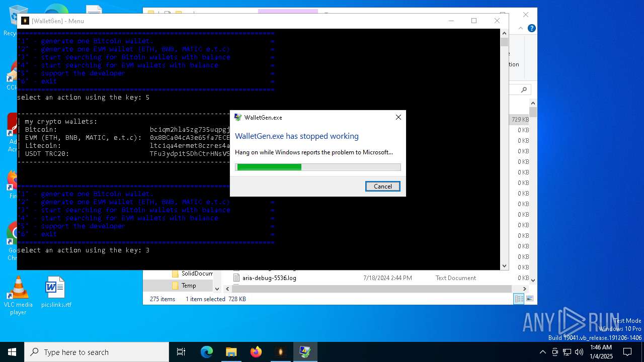The image size is (644, 362).
Task: Open the taskbar clock and date
Action: [x=601, y=352]
